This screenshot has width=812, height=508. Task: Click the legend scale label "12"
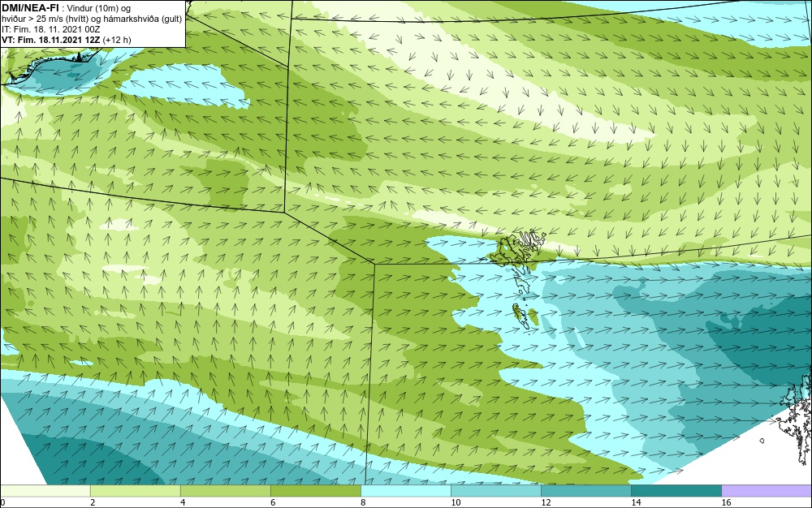546,502
